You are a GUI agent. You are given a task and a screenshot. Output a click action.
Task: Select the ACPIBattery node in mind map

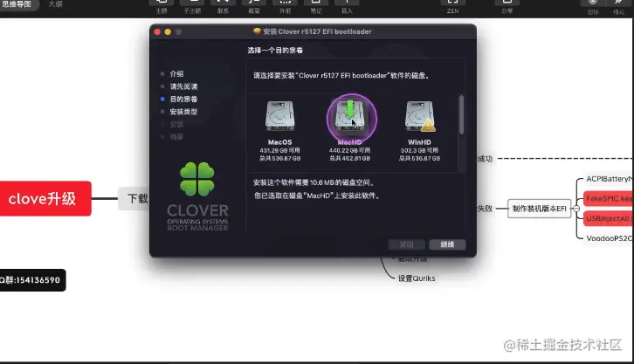click(609, 179)
